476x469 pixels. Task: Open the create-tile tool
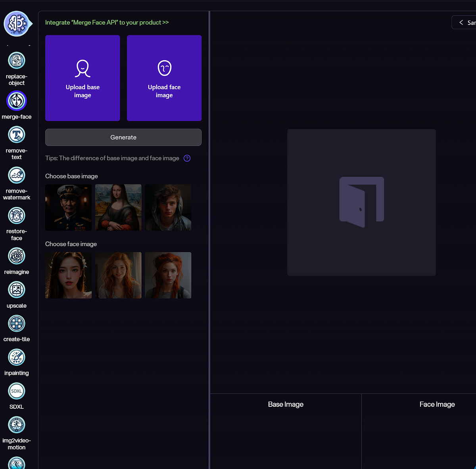tap(17, 324)
